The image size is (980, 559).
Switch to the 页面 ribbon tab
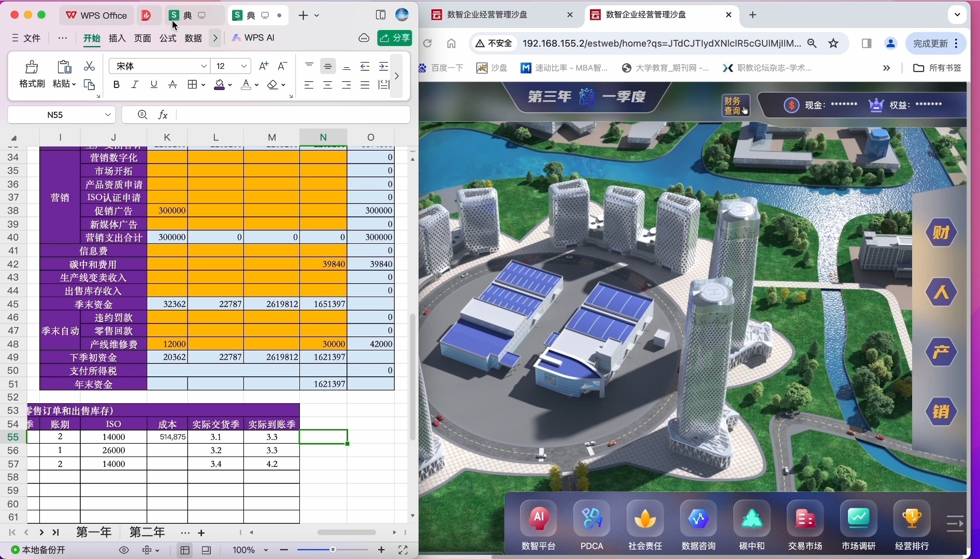pos(143,38)
